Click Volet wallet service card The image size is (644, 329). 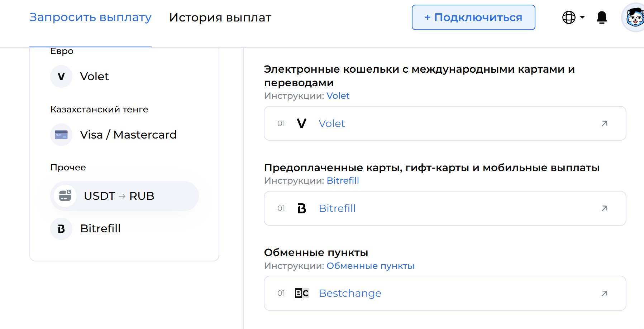(x=445, y=124)
